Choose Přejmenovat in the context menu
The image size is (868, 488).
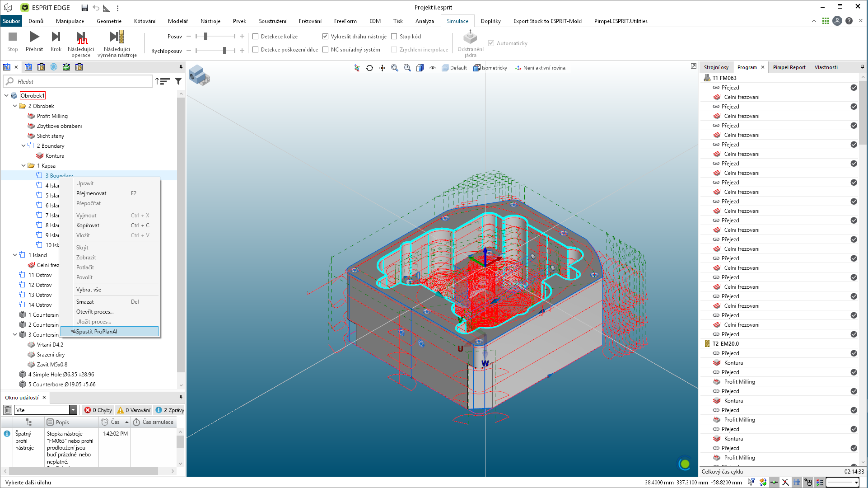click(91, 193)
